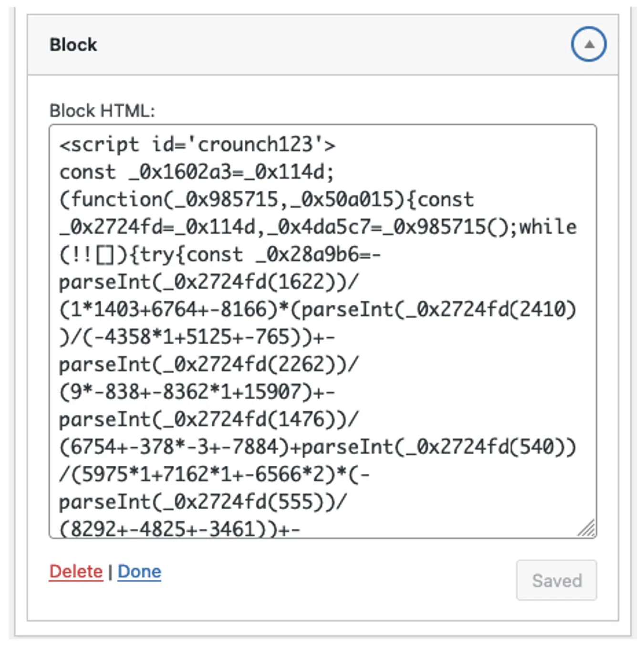Viewport: 644px width, 648px height.
Task: Collapse the Block widget with arrow toggle
Action: [589, 44]
